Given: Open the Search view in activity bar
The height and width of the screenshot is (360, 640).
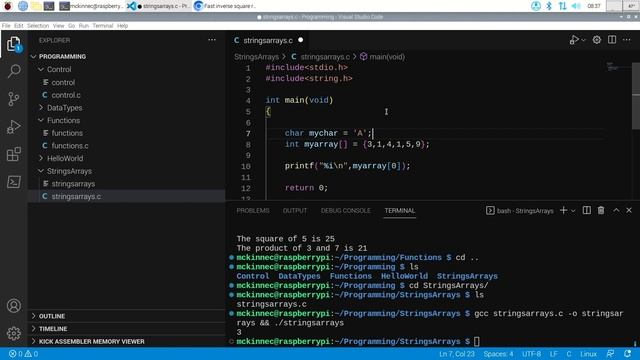Looking at the screenshot, I should [x=13, y=71].
